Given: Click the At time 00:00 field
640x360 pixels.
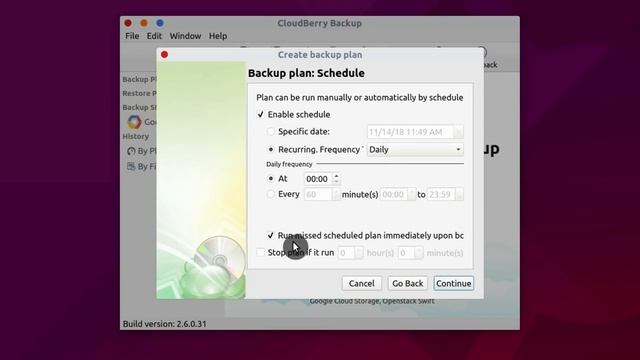Looking at the screenshot, I should click(x=318, y=179).
